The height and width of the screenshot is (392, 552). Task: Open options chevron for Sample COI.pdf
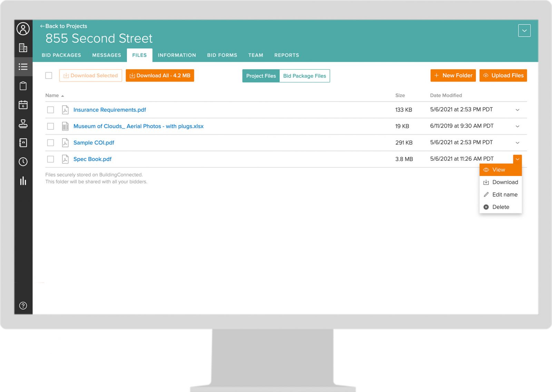517,143
